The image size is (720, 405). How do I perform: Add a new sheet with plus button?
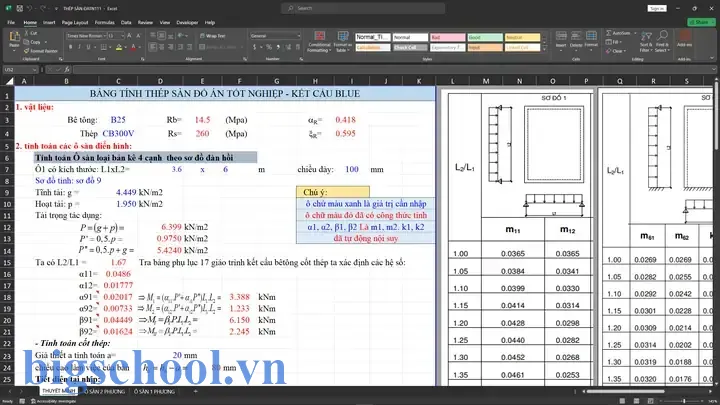[196, 392]
